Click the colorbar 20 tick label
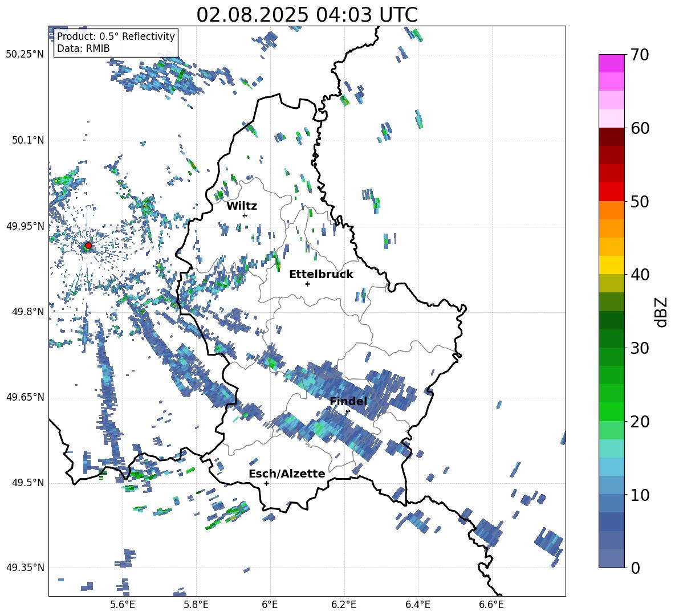 click(x=640, y=422)
